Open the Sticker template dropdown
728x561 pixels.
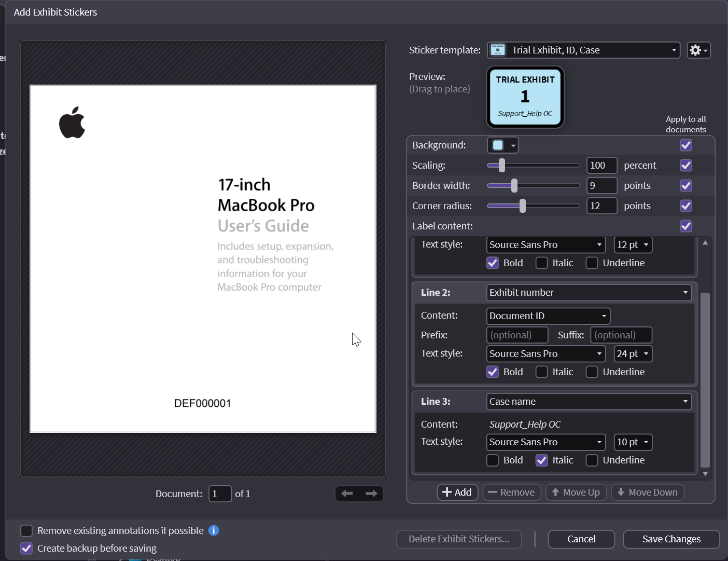(x=583, y=50)
